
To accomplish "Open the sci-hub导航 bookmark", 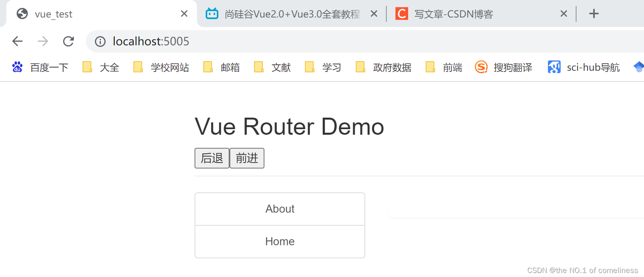I will point(584,67).
